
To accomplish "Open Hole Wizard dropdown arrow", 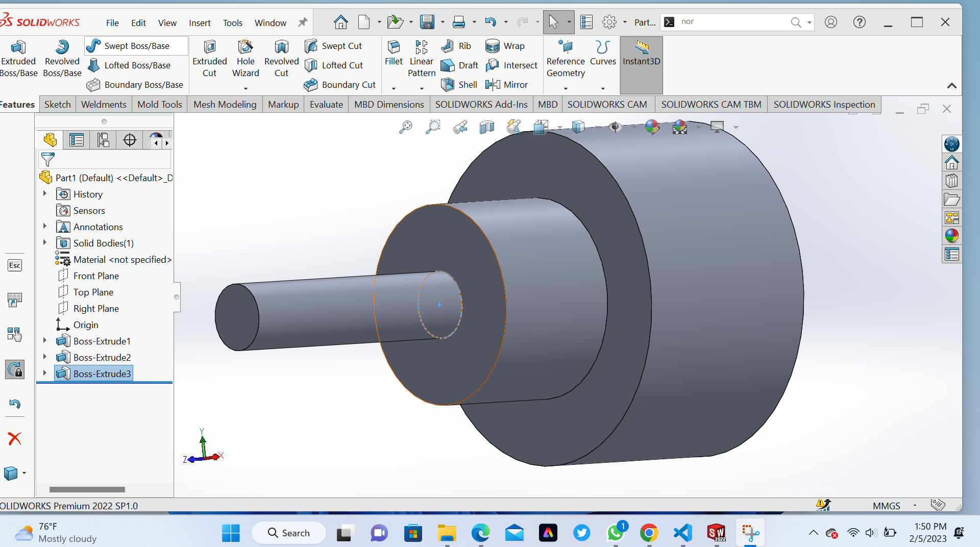I will pos(246,89).
